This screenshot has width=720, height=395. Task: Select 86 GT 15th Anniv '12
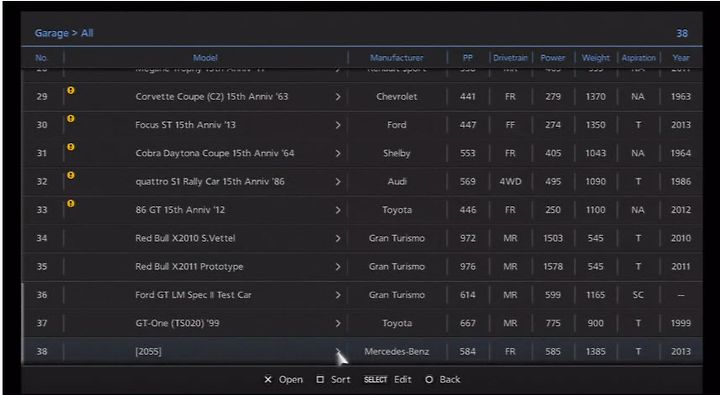(x=180, y=210)
